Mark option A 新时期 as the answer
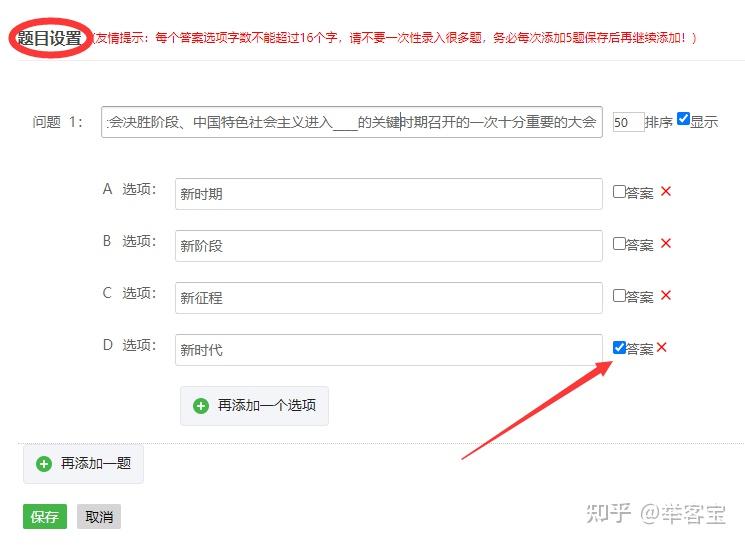This screenshot has height=545, width=745. [x=619, y=191]
